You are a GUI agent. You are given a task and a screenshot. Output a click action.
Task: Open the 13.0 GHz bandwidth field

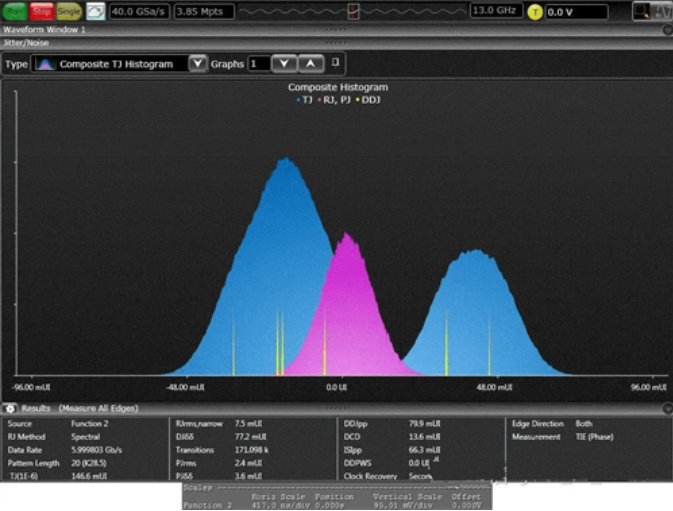[496, 10]
